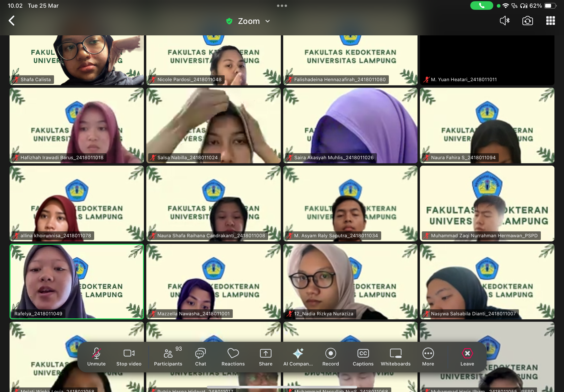This screenshot has height=392, width=564.
Task: Tap muted mic icon beside Saira Akasyah Muhlis
Action: 289,158
